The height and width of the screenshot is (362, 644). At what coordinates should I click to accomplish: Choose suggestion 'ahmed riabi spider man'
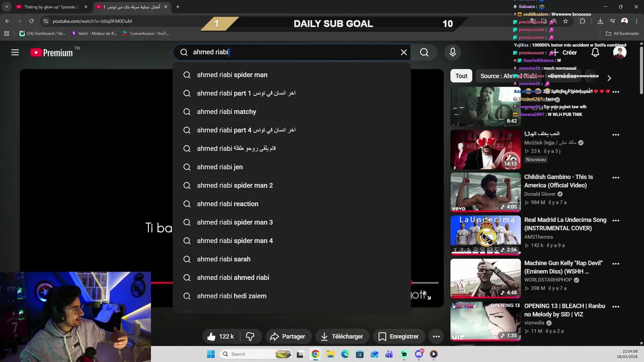[292, 75]
